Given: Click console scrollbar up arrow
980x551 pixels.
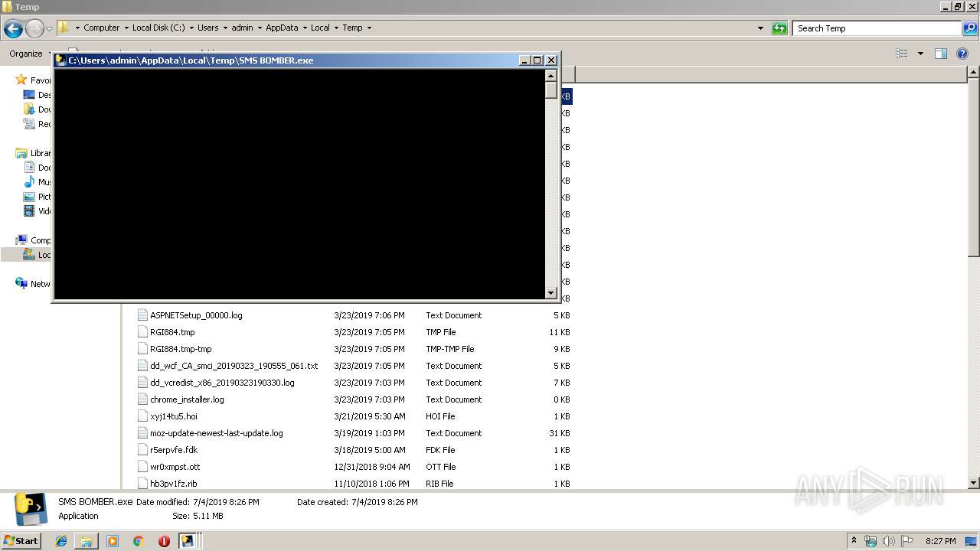Looking at the screenshot, I should coord(550,75).
